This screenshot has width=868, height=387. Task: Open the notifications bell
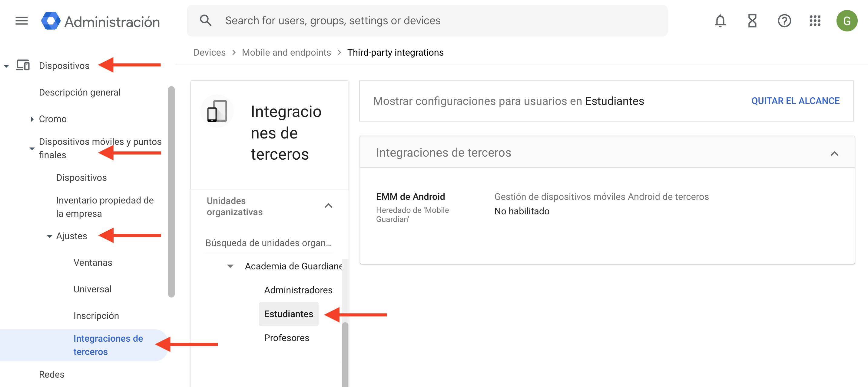(720, 21)
